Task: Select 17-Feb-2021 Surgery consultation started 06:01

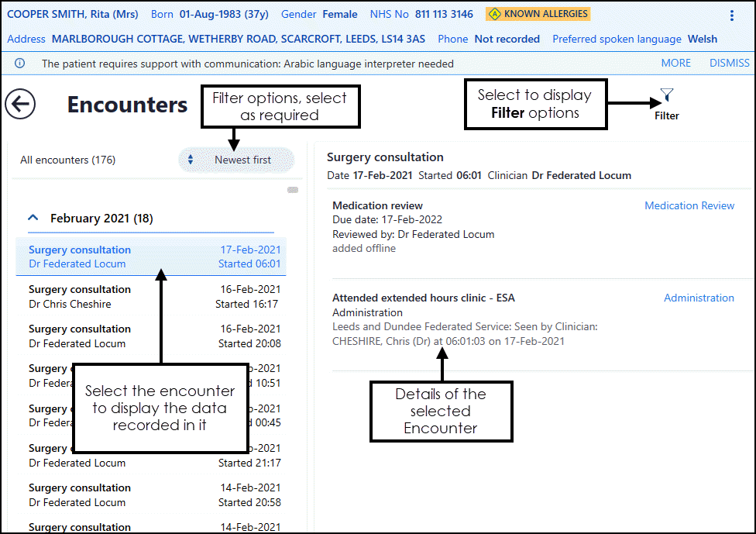Action: coord(151,257)
